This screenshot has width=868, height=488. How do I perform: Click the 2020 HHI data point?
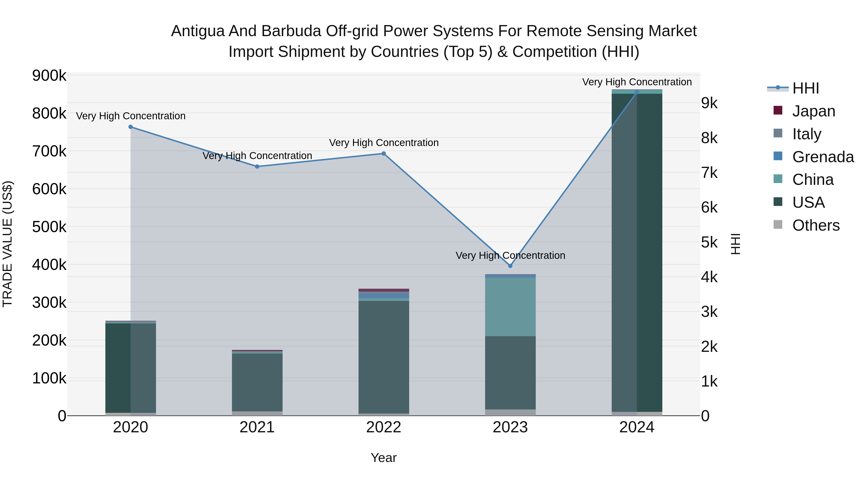tap(131, 127)
